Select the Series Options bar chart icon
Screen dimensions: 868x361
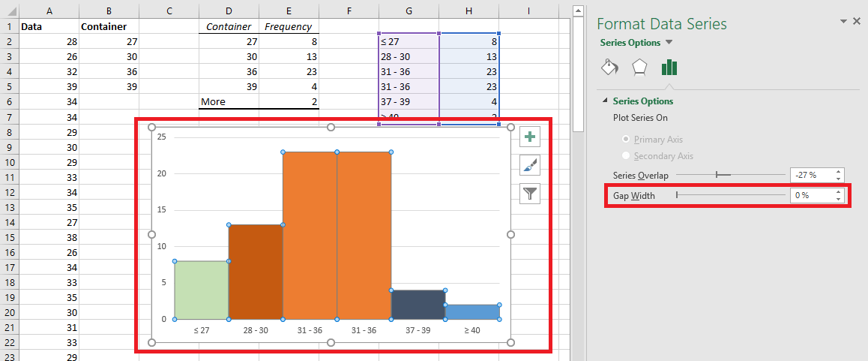click(x=669, y=67)
